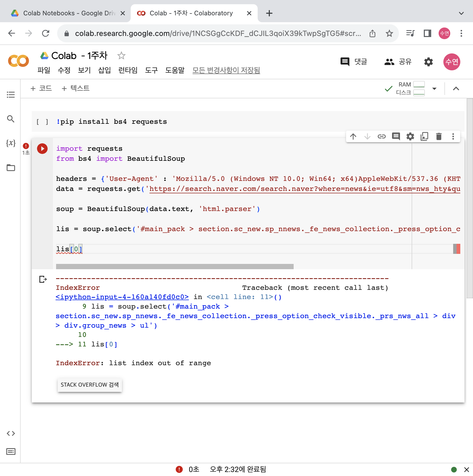Click the notebook title Colab - 1주차
The width and height of the screenshot is (473, 476).
coord(79,56)
